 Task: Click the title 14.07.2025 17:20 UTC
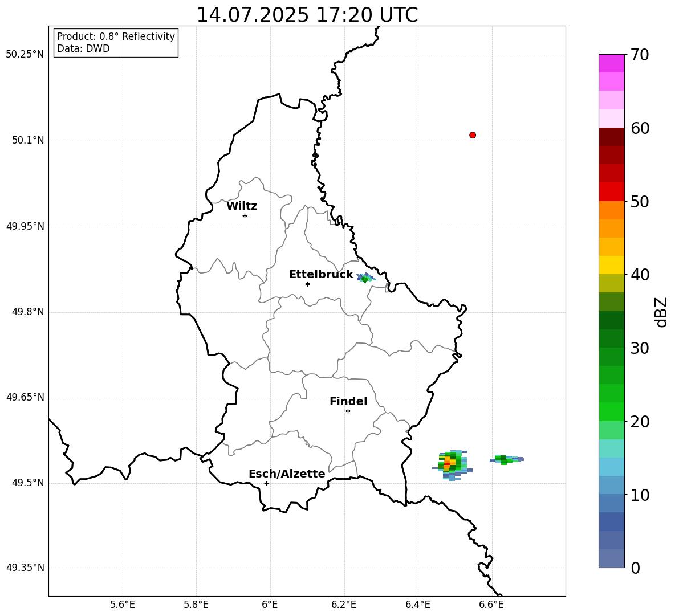point(307,15)
